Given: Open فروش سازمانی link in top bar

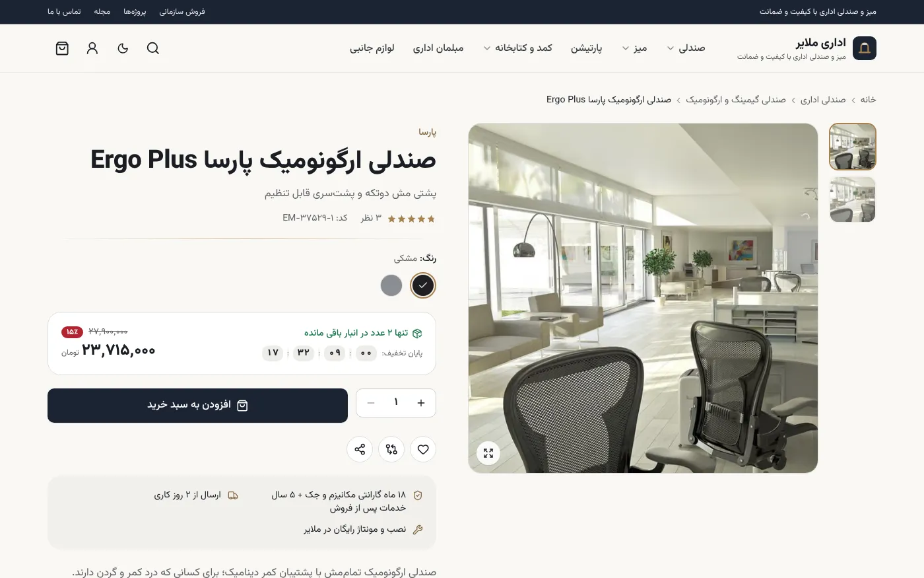Looking at the screenshot, I should pos(182,12).
